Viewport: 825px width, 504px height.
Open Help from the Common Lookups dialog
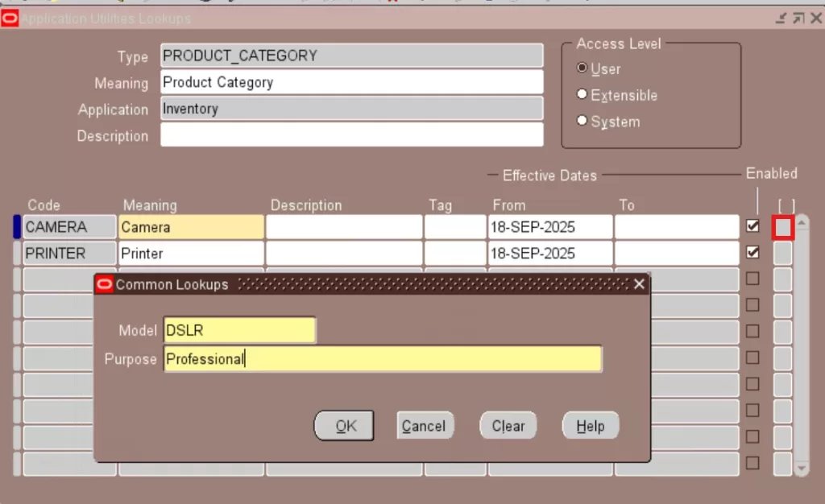click(x=590, y=426)
